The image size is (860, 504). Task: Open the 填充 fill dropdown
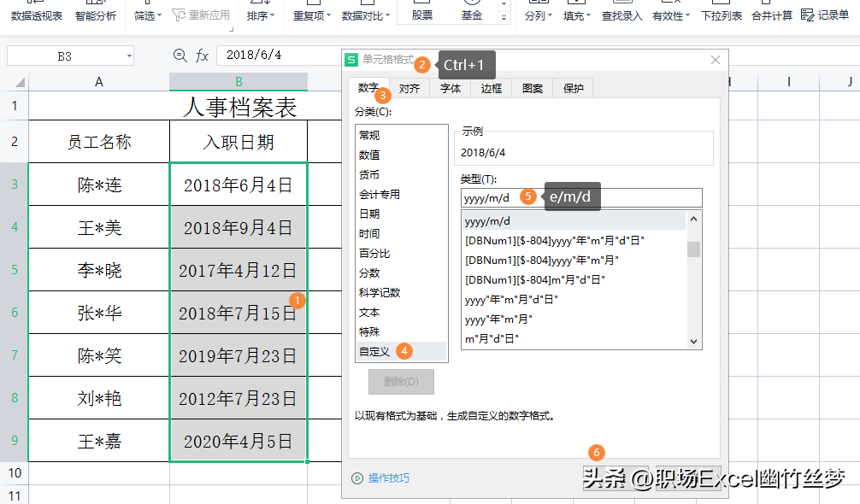pos(576,15)
